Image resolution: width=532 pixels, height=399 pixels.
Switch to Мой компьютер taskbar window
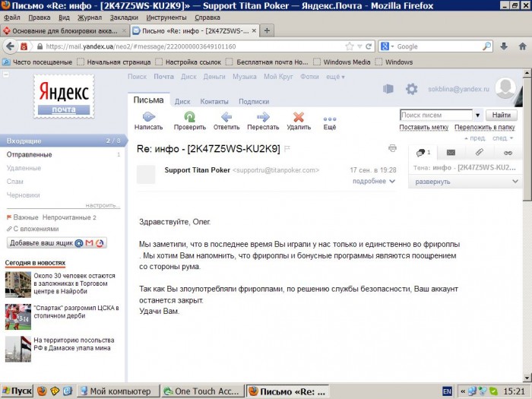click(x=118, y=391)
